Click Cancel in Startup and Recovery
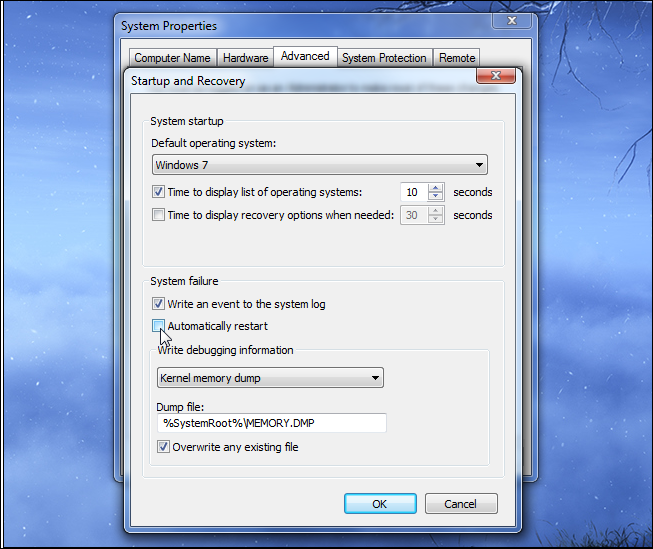The height and width of the screenshot is (549, 653). coord(461,504)
